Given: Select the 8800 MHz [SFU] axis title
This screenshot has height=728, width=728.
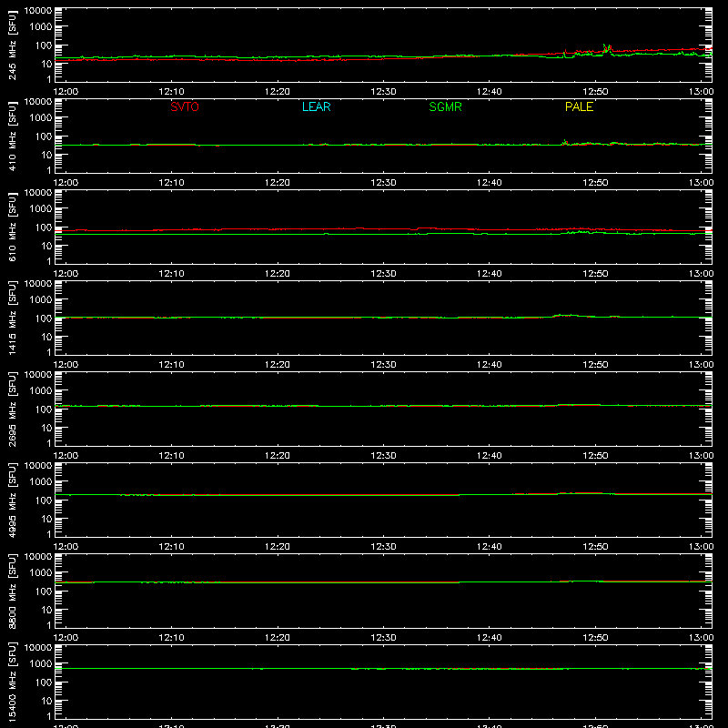Looking at the screenshot, I should [13, 591].
